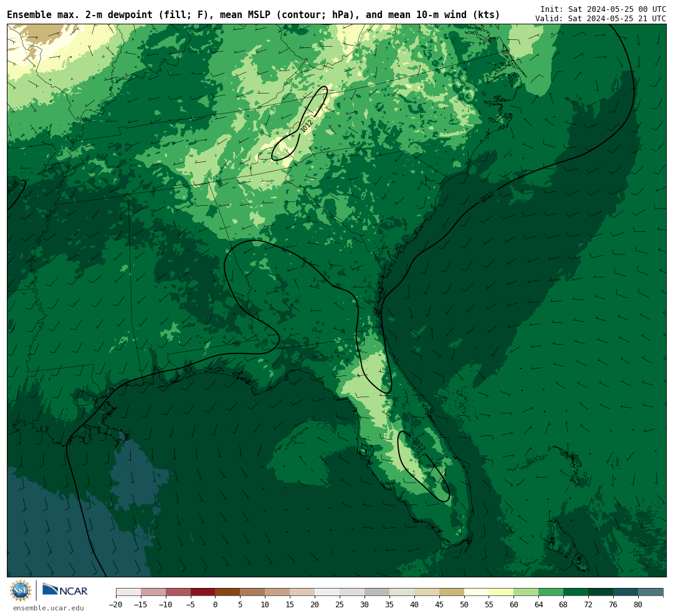
Task: Click the 64 tick label on the colorbar
Action: tap(538, 604)
